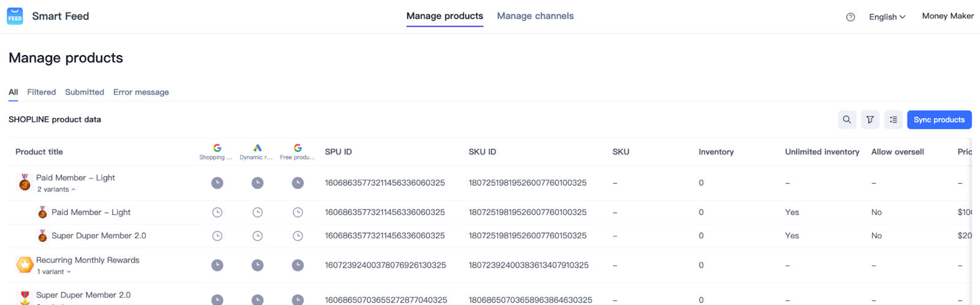Click the search magnifier icon
The width and height of the screenshot is (980, 305).
click(846, 120)
